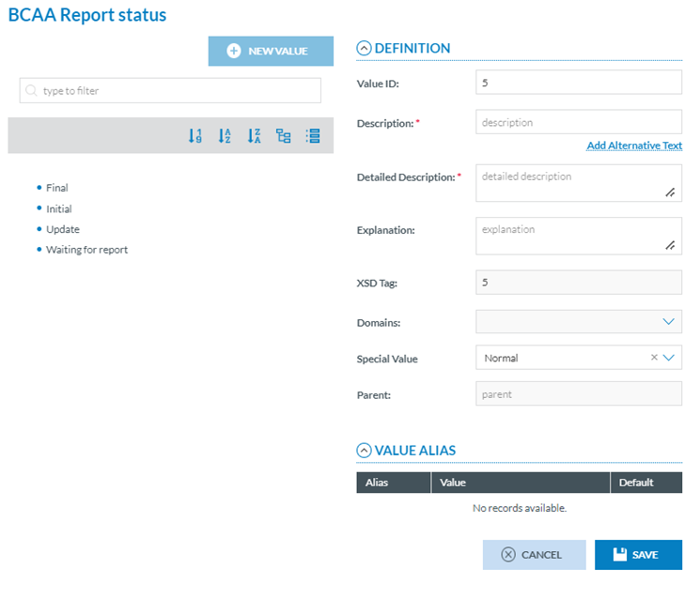Open the Domains dropdown

tap(669, 322)
